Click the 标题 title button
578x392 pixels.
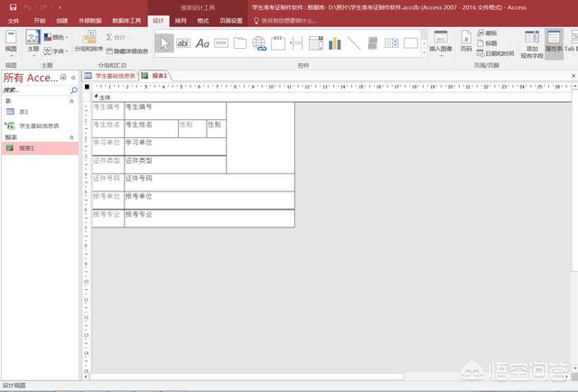click(x=488, y=43)
